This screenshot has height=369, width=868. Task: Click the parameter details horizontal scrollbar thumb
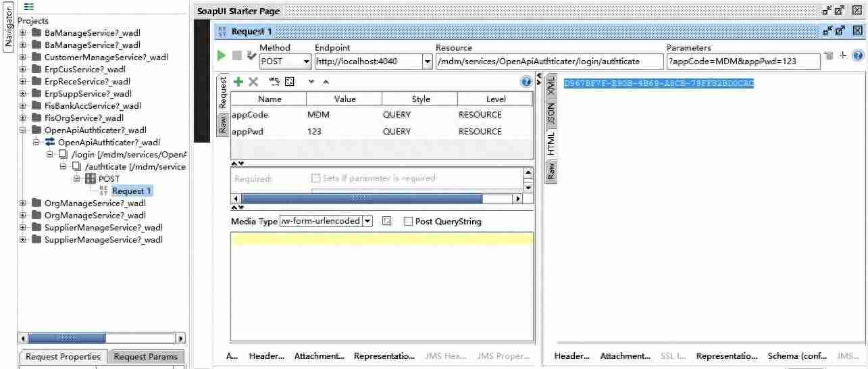(x=362, y=199)
